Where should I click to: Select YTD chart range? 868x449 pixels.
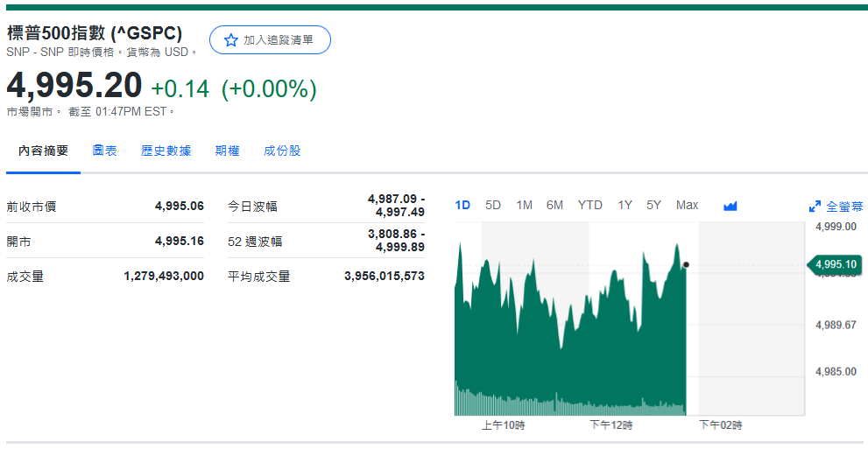[x=589, y=205]
